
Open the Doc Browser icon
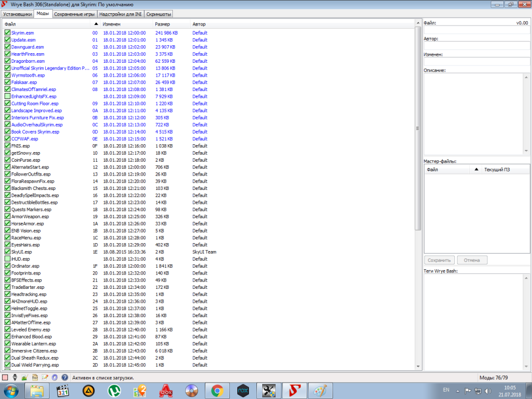[35, 377]
